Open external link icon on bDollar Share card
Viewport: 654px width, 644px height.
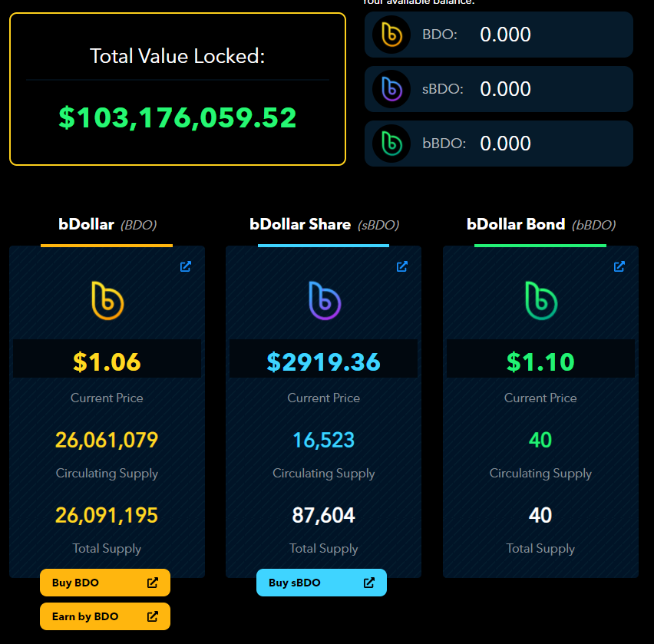click(x=402, y=266)
